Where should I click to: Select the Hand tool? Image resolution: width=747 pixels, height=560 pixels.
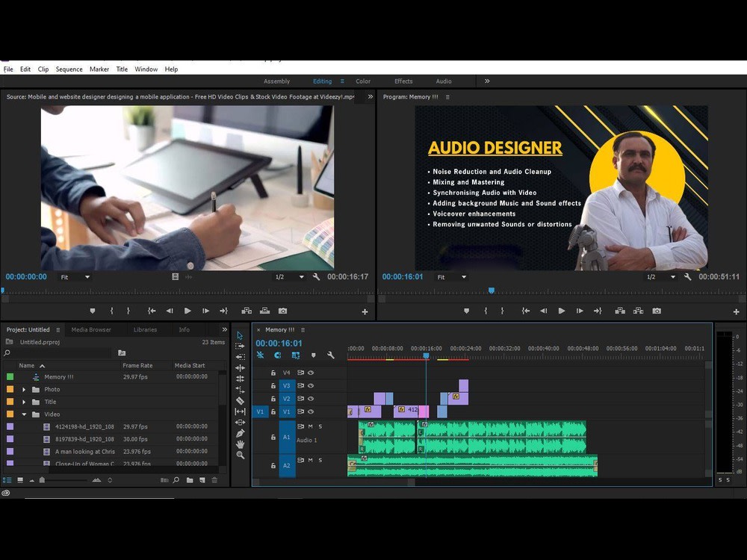tap(240, 444)
